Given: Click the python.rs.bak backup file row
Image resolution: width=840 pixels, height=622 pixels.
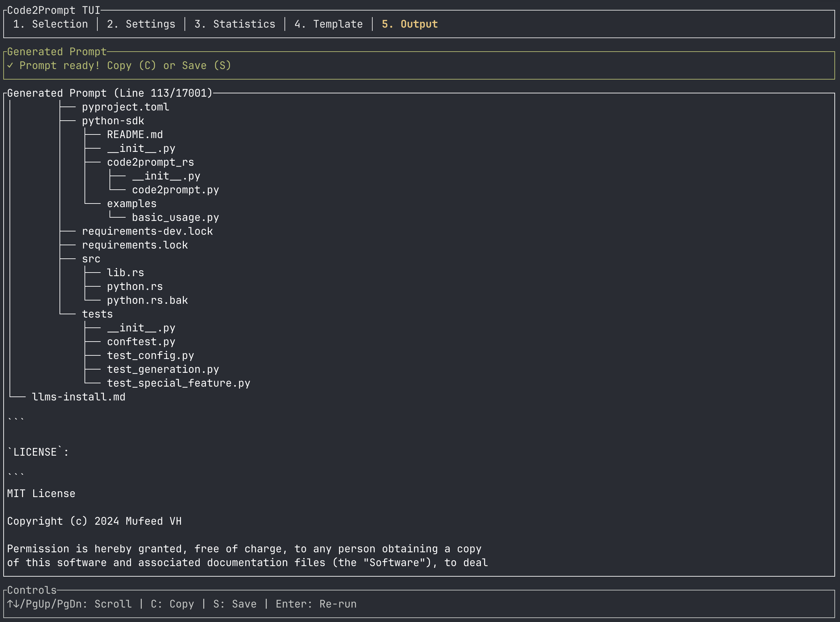Looking at the screenshot, I should [147, 300].
